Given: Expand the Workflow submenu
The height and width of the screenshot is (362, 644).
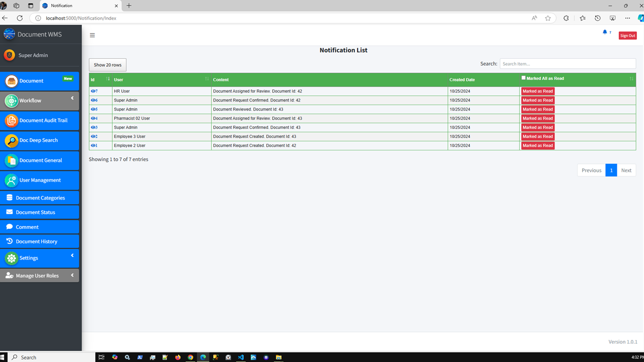Looking at the screenshot, I should [x=40, y=101].
